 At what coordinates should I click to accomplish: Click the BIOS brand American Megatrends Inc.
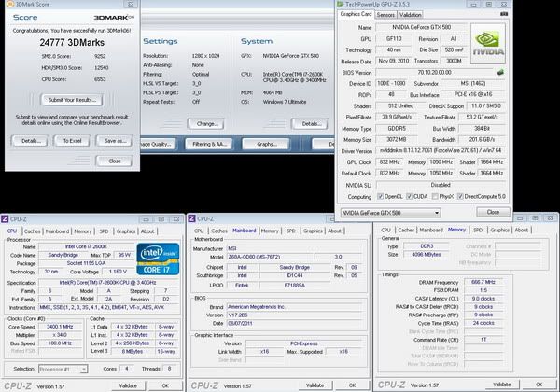[x=295, y=307]
